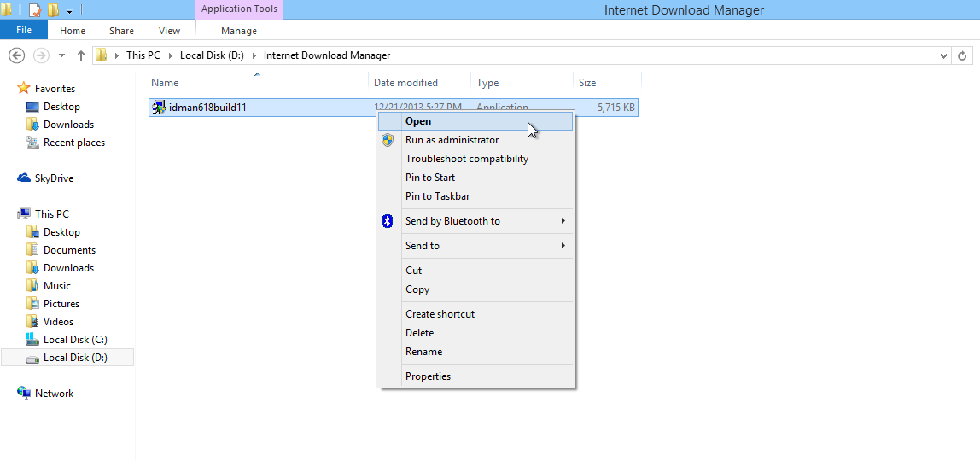Open Desktop under This PC
This screenshot has height=461, width=980.
(x=61, y=231)
